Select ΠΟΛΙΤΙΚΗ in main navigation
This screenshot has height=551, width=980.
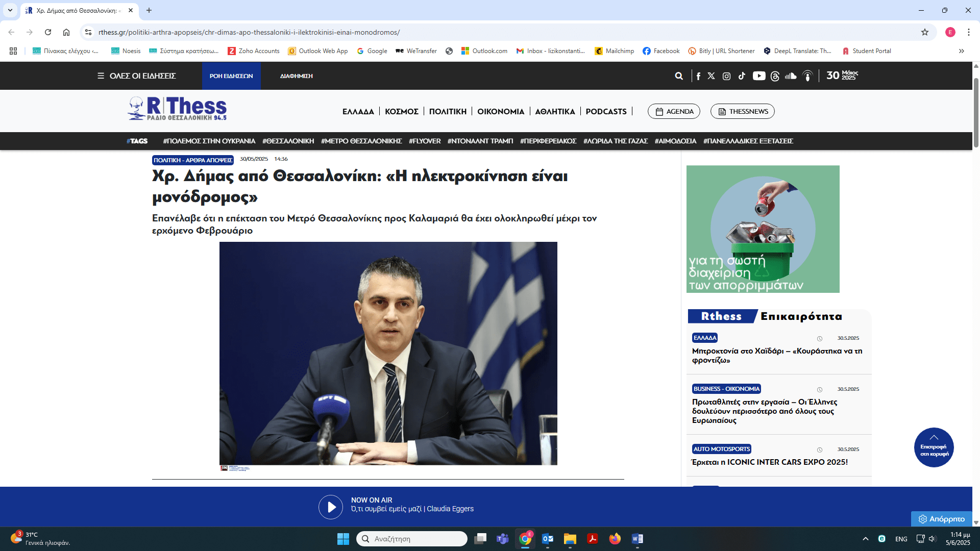click(x=448, y=111)
